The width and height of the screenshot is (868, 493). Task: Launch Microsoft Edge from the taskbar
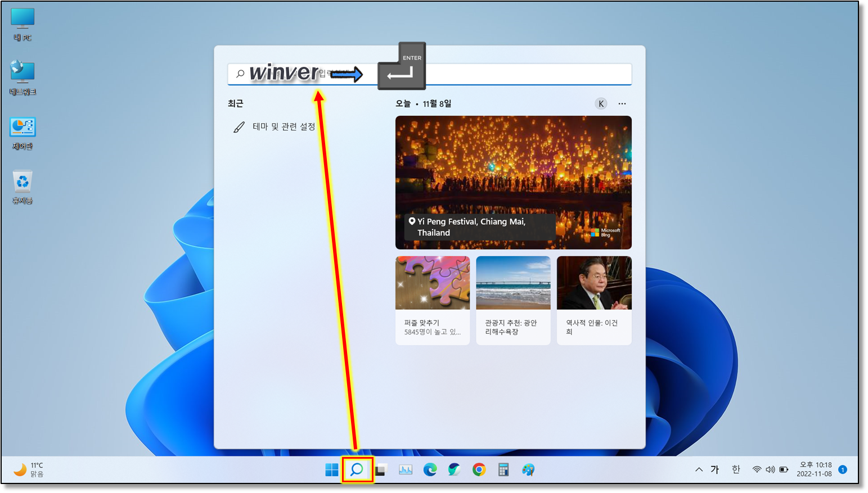point(430,470)
